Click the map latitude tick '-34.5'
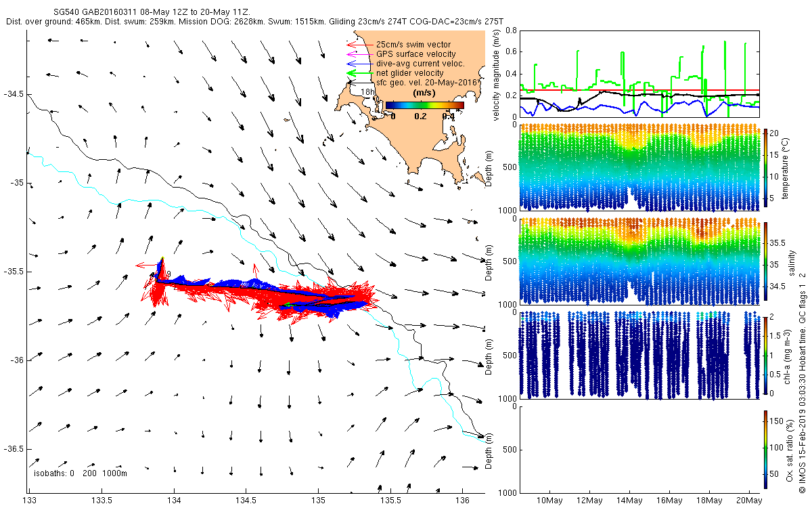This screenshot has width=812, height=508. pos(14,94)
